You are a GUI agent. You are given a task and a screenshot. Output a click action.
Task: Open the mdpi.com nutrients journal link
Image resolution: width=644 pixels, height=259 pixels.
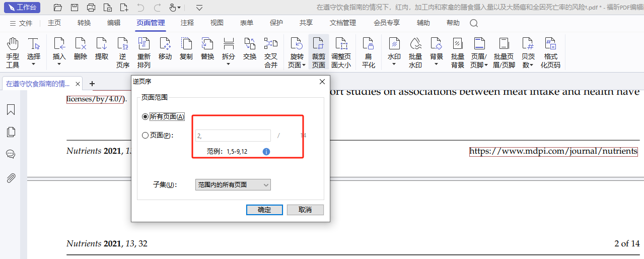pos(553,151)
